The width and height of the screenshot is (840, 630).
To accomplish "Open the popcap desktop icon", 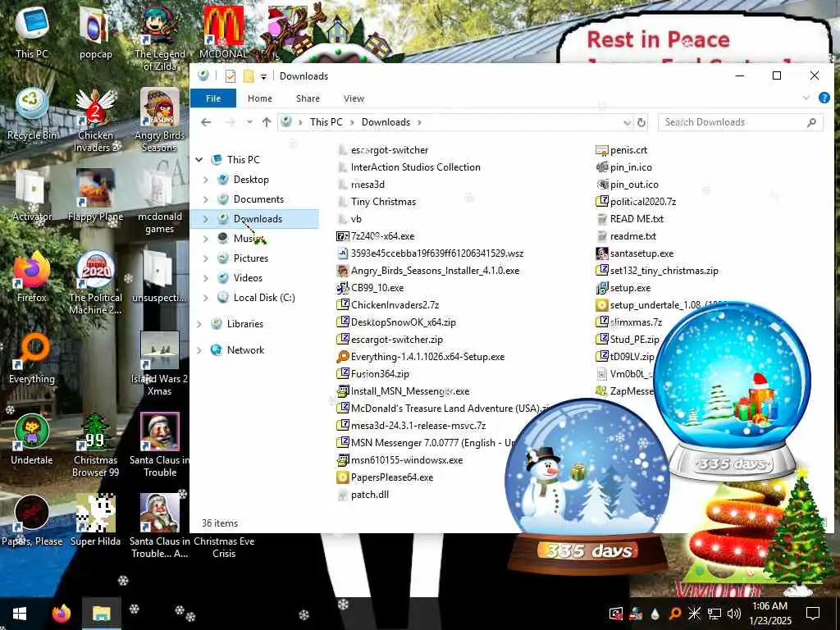I will pyautogui.click(x=95, y=32).
